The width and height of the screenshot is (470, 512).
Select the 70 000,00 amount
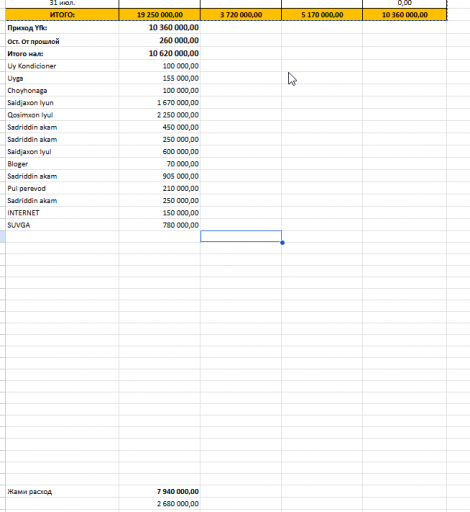159,164
